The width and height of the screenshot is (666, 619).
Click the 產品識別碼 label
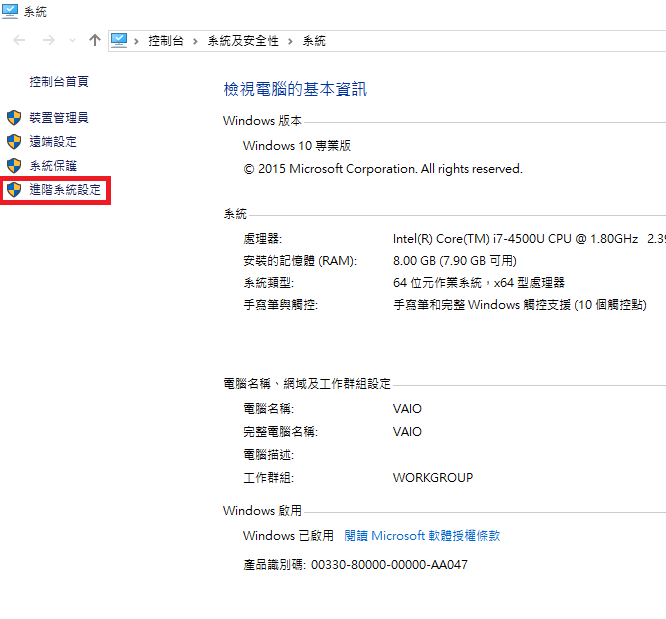click(x=274, y=565)
